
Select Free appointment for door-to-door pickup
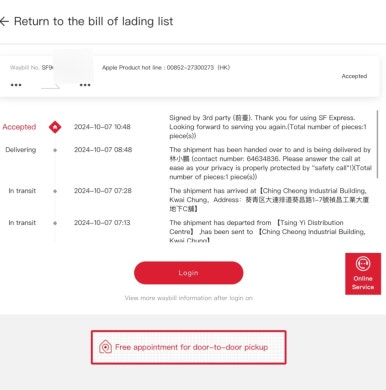click(189, 347)
